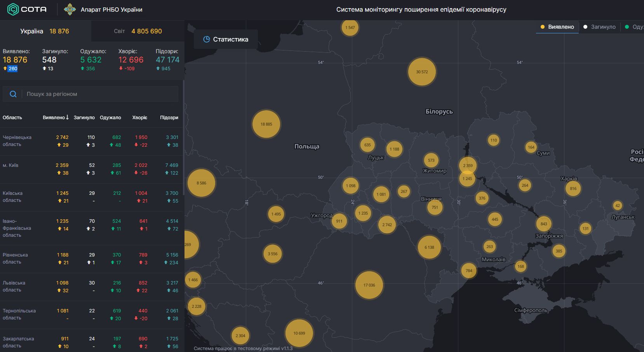Select the Виявлено map filter
Viewport: 644px width, 352px height.
pyautogui.click(x=557, y=27)
